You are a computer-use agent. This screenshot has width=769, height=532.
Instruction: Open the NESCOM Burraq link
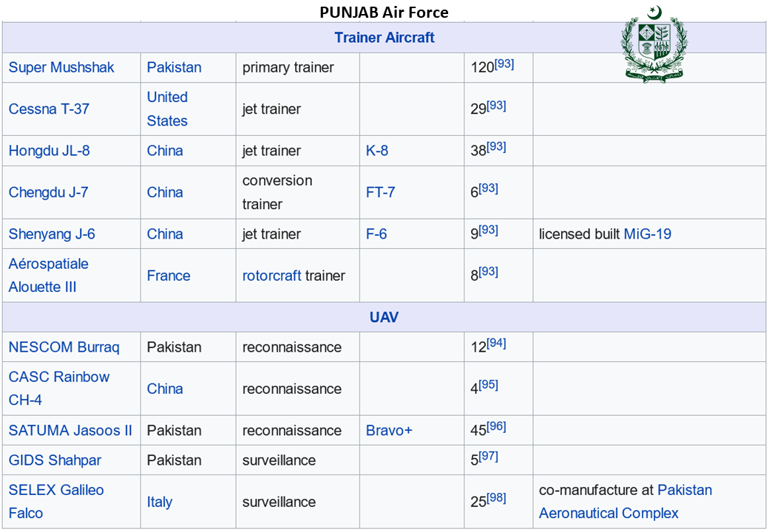point(64,347)
